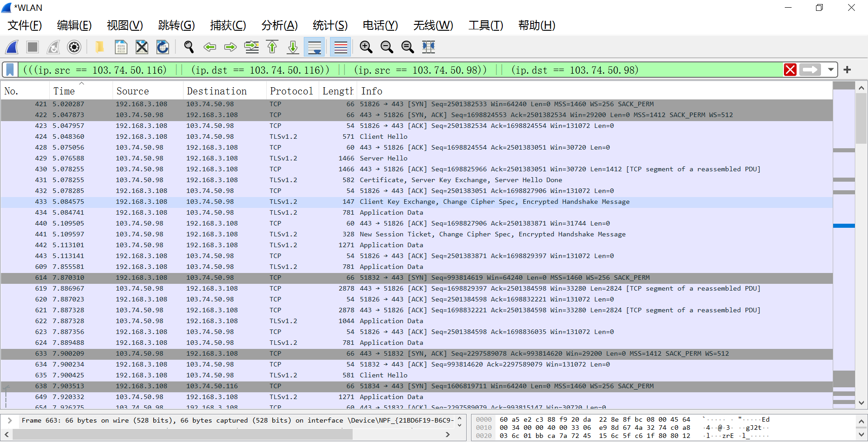Apply the display filter arrow
Screen dimensions: 868x442
(810, 70)
